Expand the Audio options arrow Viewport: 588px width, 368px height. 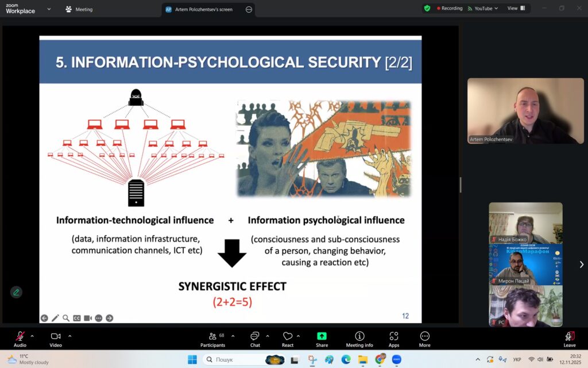pos(32,336)
